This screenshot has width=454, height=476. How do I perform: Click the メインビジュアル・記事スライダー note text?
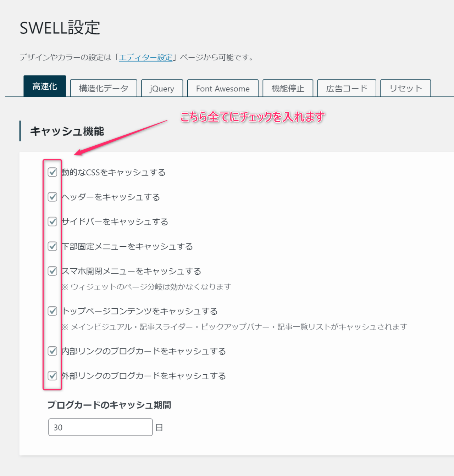(x=234, y=327)
